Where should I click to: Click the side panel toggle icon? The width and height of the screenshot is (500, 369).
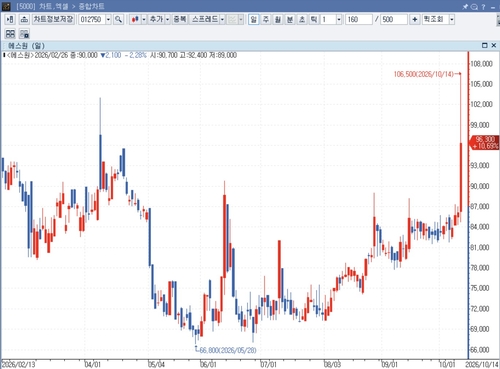tap(10, 19)
